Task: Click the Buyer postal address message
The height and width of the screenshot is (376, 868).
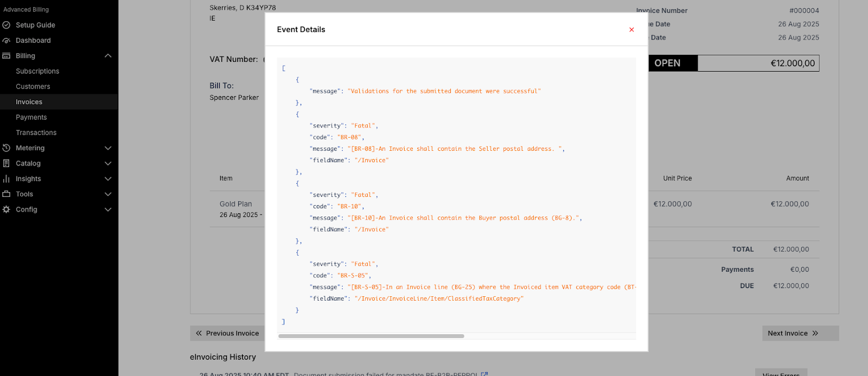Action: pyautogui.click(x=463, y=218)
